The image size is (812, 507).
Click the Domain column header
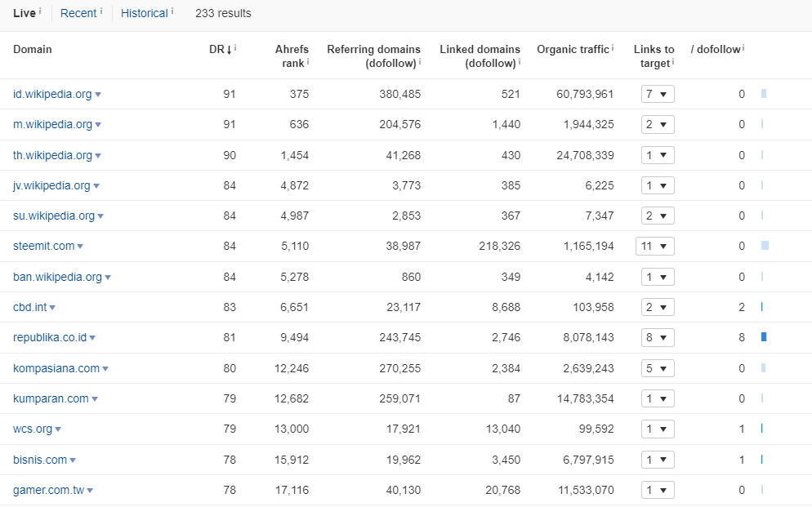click(x=33, y=49)
